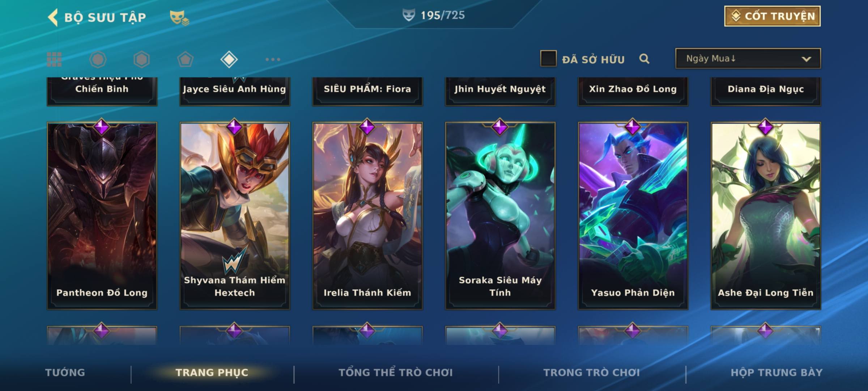Open the golden mask skin shop icon
This screenshot has width=868, height=391.
pyautogui.click(x=179, y=17)
